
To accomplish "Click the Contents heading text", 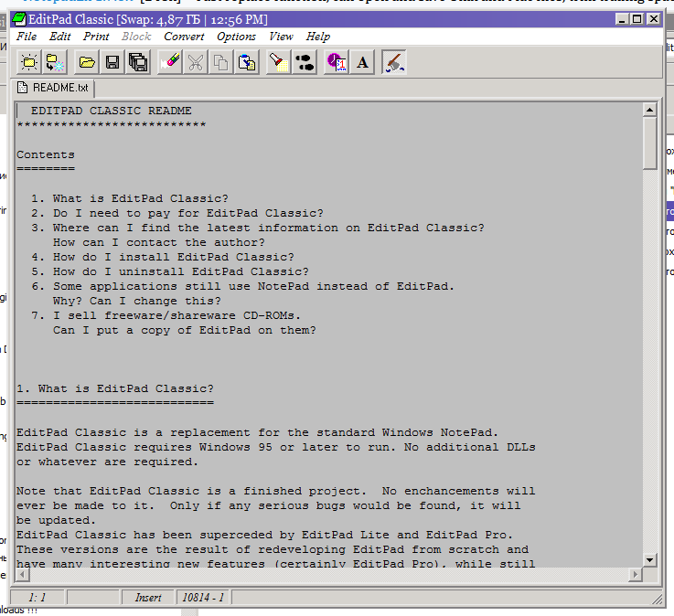I will point(46,154).
